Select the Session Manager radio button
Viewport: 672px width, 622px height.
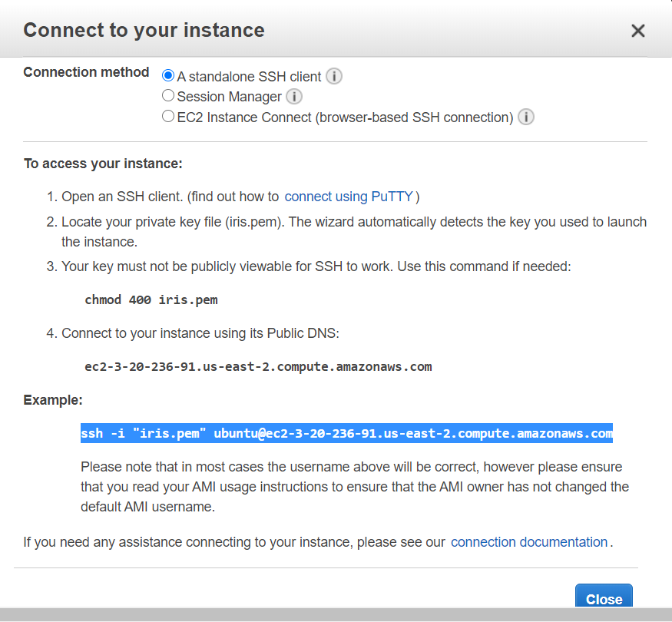pyautogui.click(x=167, y=95)
